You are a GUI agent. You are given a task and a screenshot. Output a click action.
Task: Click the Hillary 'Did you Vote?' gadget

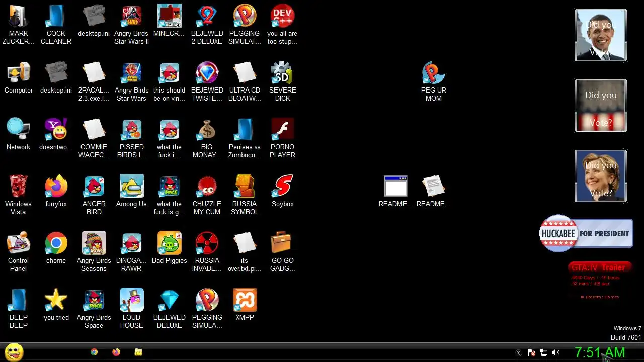601,176
